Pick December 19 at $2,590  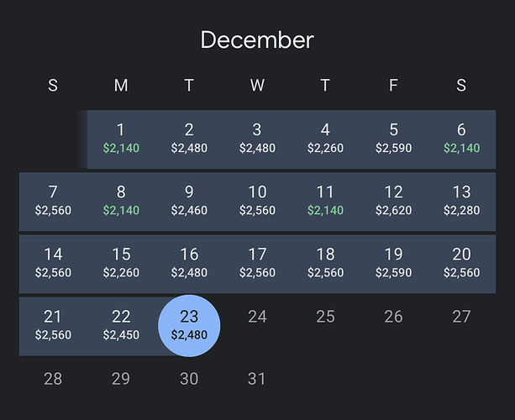pyautogui.click(x=393, y=263)
